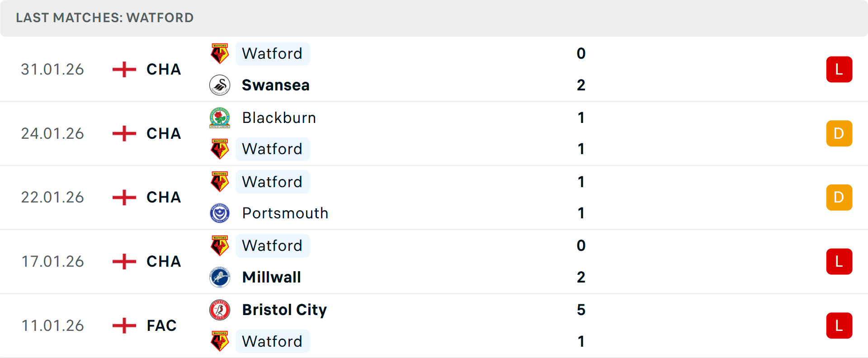Click the D badge for Blackburn match
This screenshot has width=868, height=358.
point(839,133)
